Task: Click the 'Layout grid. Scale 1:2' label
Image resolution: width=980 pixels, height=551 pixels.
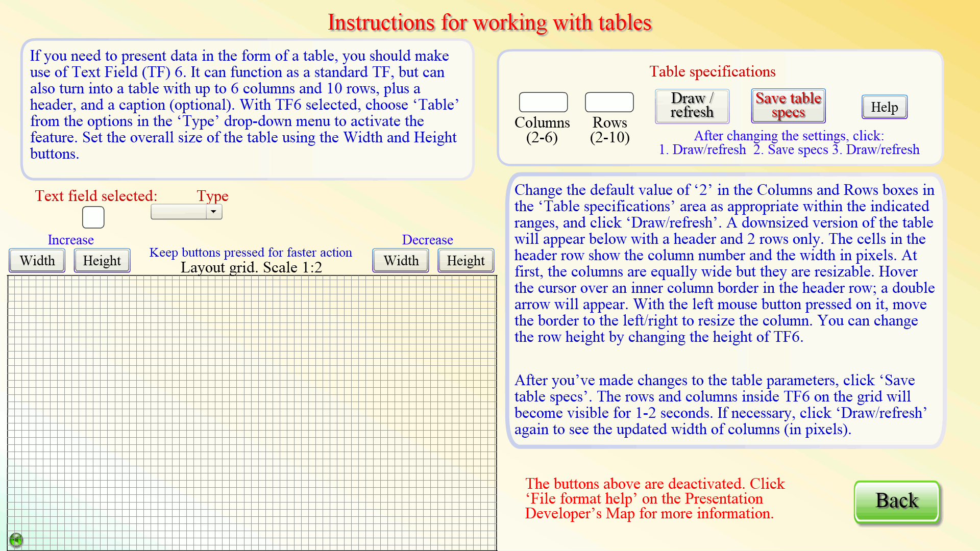Action: 251,267
